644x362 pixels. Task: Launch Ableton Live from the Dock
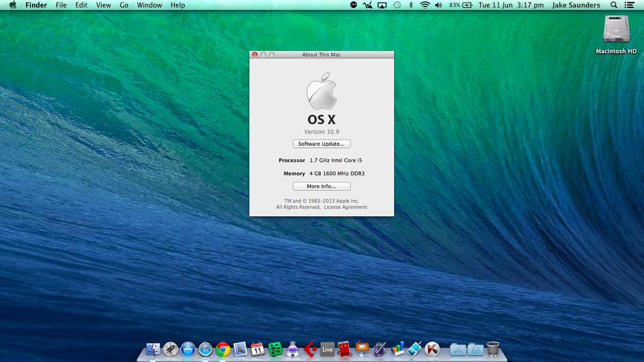(x=327, y=349)
